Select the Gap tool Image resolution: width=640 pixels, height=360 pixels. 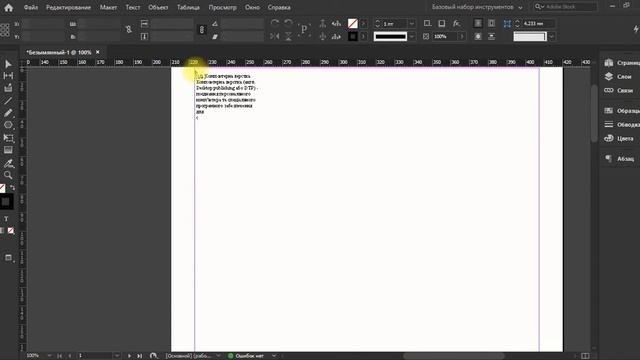pos(8,76)
